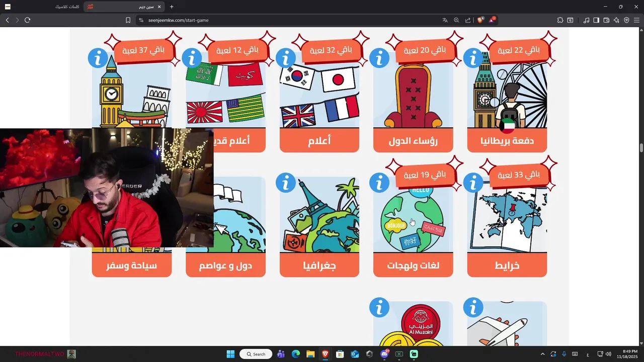Click the airplane category thumbnail
Image resolution: width=644 pixels, height=362 pixels.
pyautogui.click(x=507, y=324)
